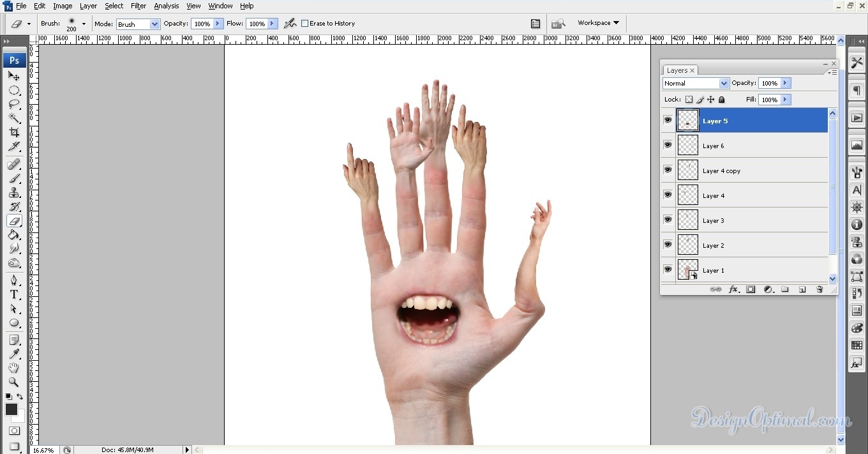The image size is (868, 454).
Task: Add a layer mask
Action: pyautogui.click(x=751, y=289)
